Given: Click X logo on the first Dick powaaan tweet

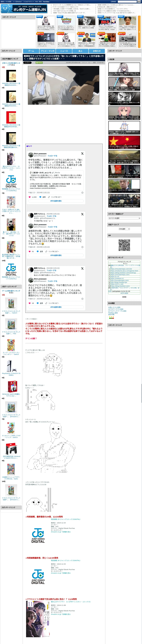Looking at the screenshot, I should click(x=82, y=153).
